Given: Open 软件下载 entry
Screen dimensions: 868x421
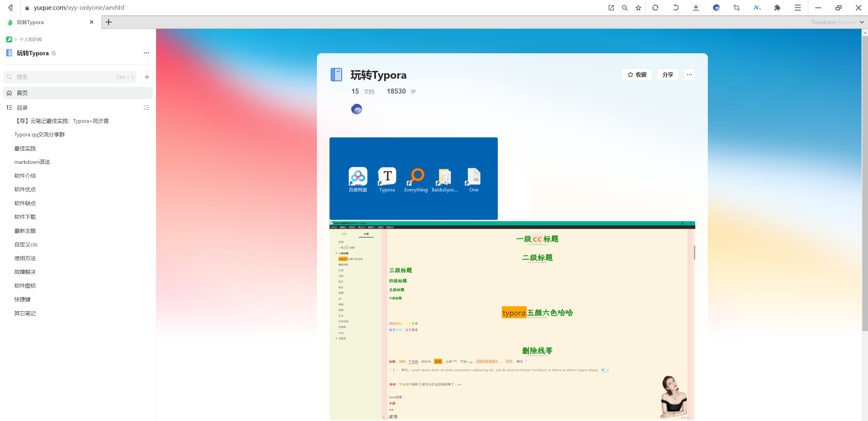Looking at the screenshot, I should (25, 217).
